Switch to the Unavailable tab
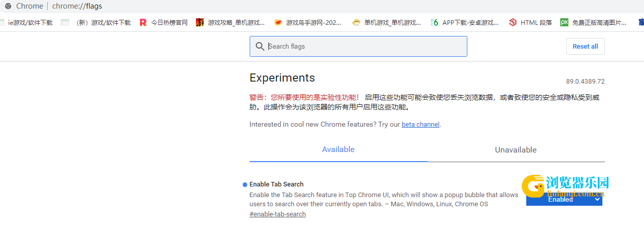644x227 pixels. click(x=516, y=150)
